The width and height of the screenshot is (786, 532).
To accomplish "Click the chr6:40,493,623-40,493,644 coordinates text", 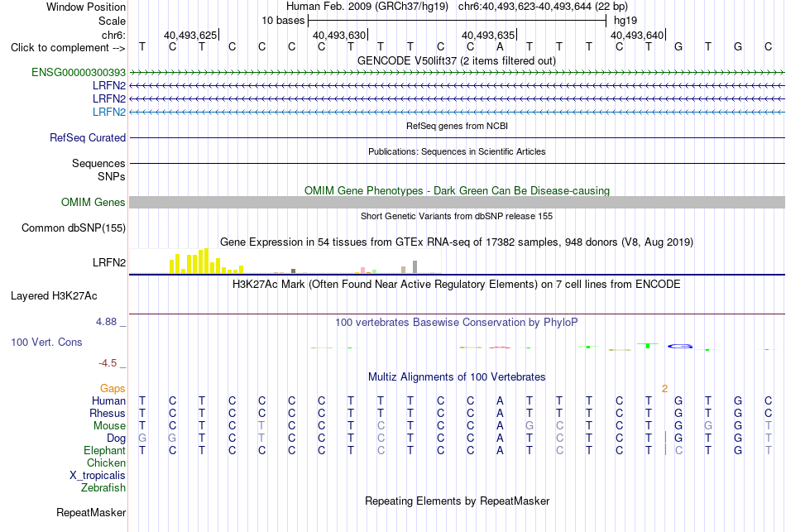I will (543, 7).
